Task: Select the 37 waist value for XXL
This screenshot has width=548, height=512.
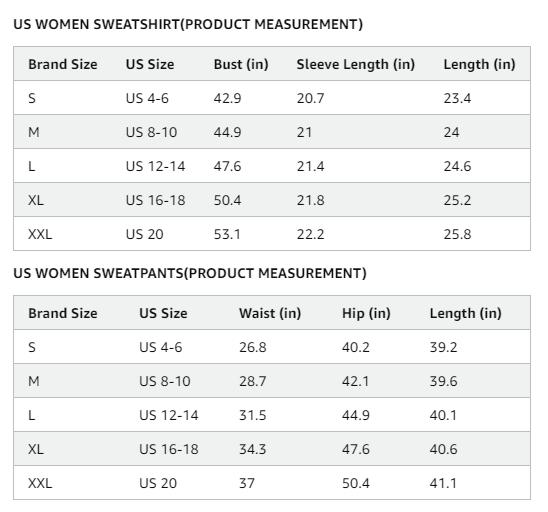Action: coord(247,483)
